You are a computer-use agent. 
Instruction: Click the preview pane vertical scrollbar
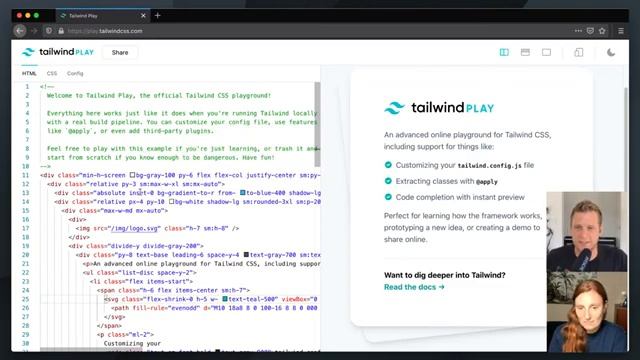[626, 139]
